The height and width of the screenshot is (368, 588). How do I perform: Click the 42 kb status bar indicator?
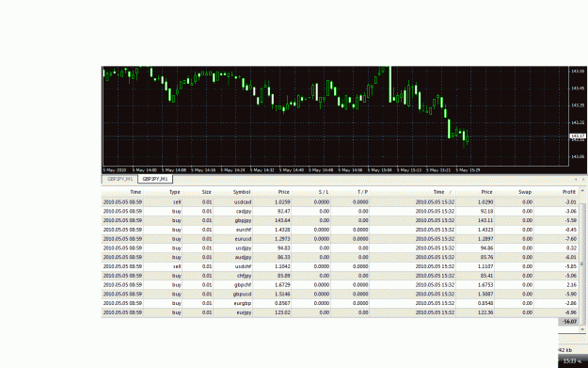tap(565, 349)
